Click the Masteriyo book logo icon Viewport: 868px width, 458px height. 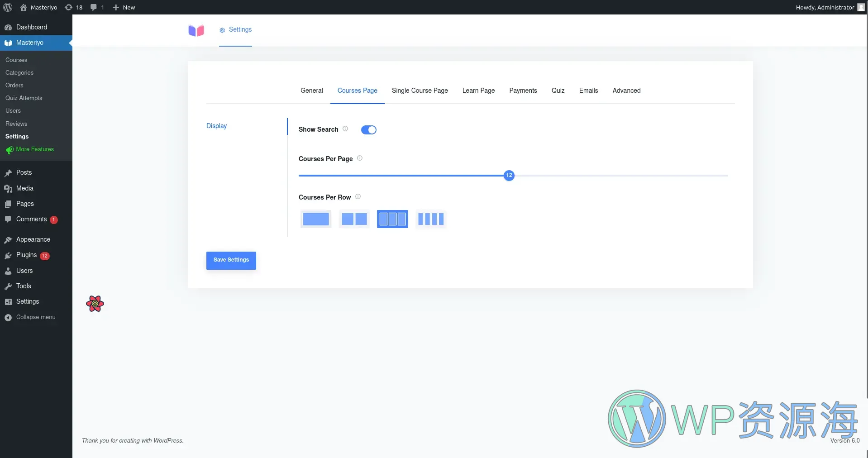click(196, 30)
